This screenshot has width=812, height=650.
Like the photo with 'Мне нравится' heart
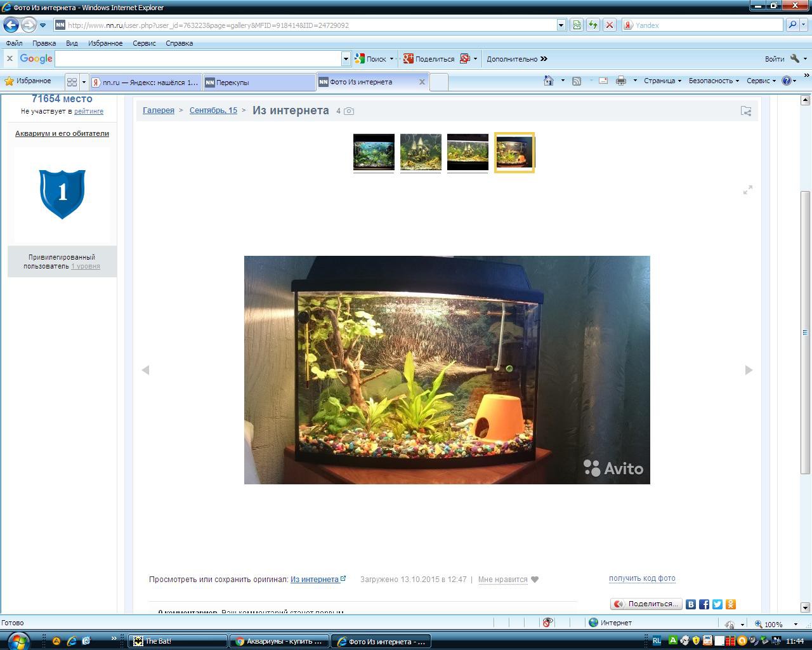click(x=508, y=580)
